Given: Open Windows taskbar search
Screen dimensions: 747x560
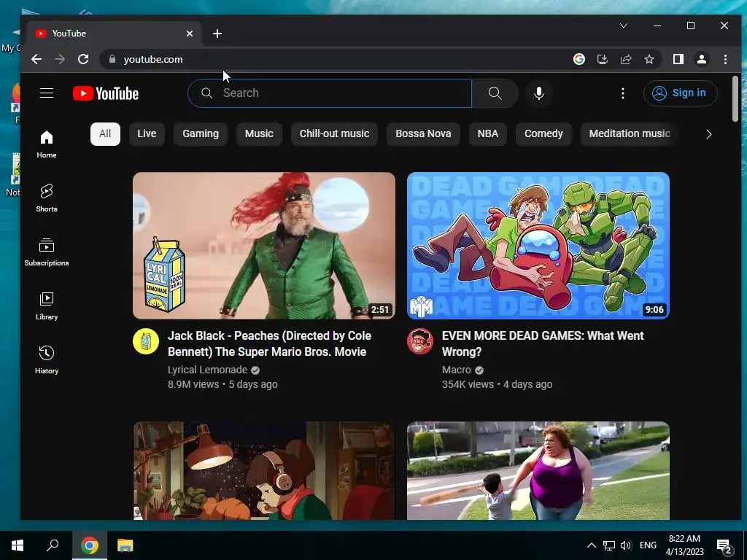Looking at the screenshot, I should [53, 545].
